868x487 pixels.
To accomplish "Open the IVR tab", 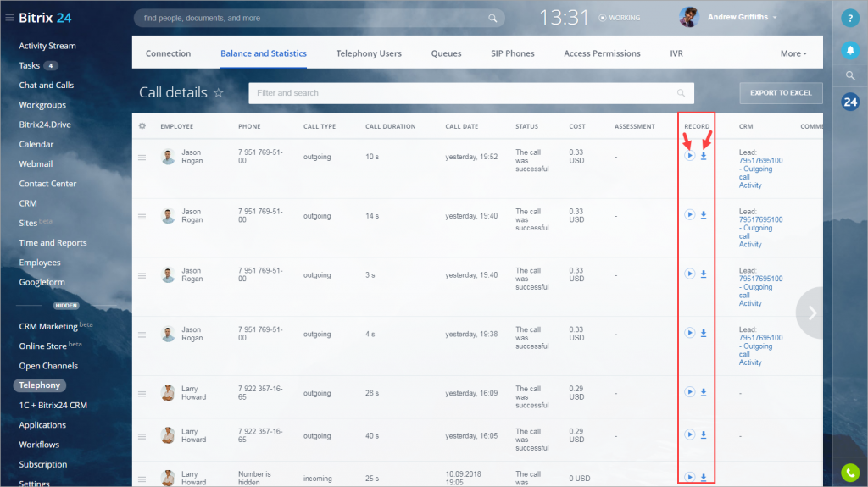I will [676, 53].
